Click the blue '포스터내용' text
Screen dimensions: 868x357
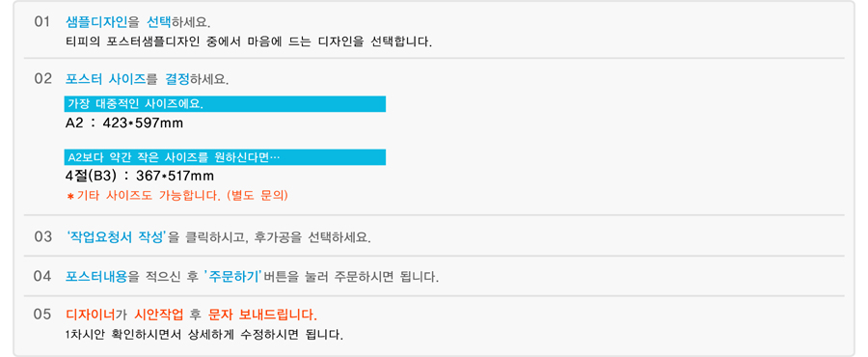click(96, 277)
